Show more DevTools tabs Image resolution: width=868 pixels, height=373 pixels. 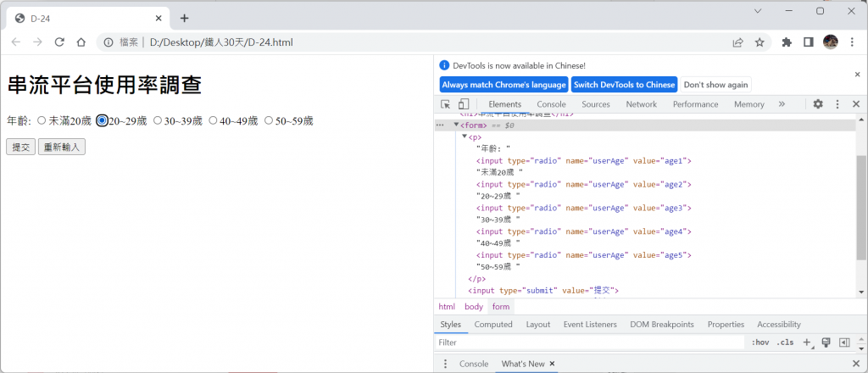tap(782, 104)
